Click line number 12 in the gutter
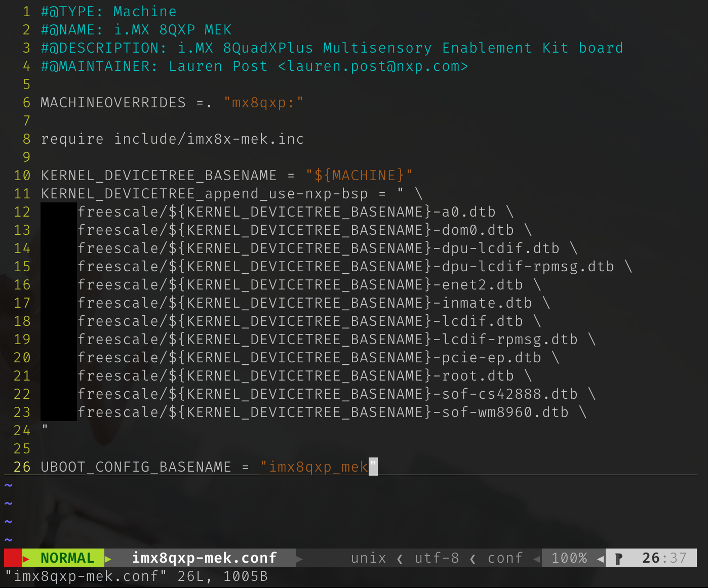 pyautogui.click(x=22, y=212)
